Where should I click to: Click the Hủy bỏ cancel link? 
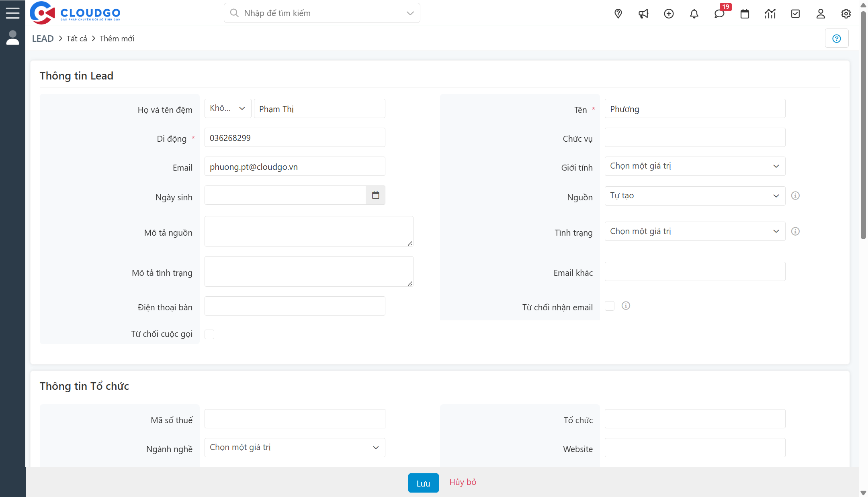[x=463, y=482]
